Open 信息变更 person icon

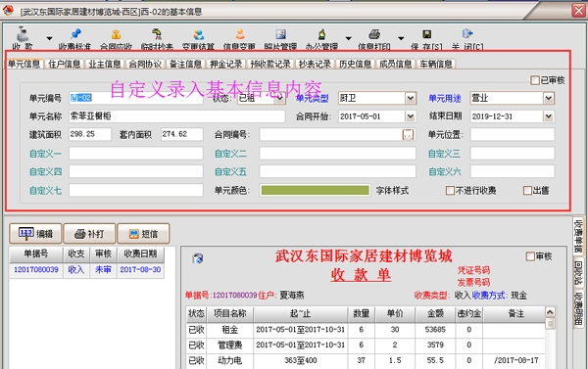click(x=240, y=34)
